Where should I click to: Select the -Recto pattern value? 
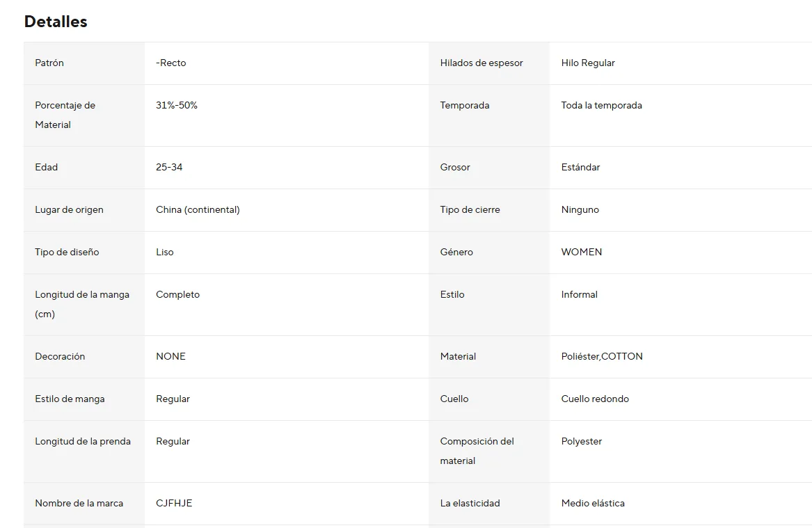pyautogui.click(x=171, y=63)
